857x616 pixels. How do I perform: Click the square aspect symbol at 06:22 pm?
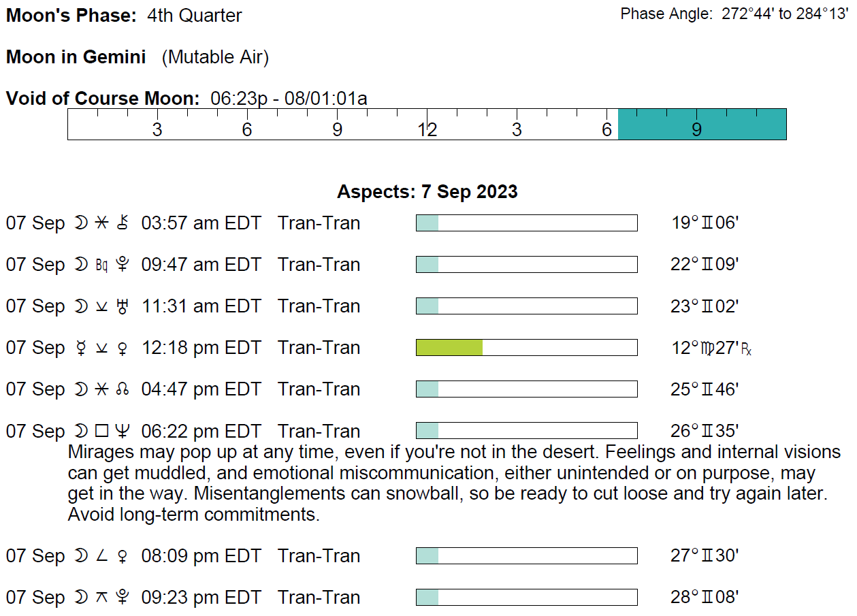coord(101,431)
